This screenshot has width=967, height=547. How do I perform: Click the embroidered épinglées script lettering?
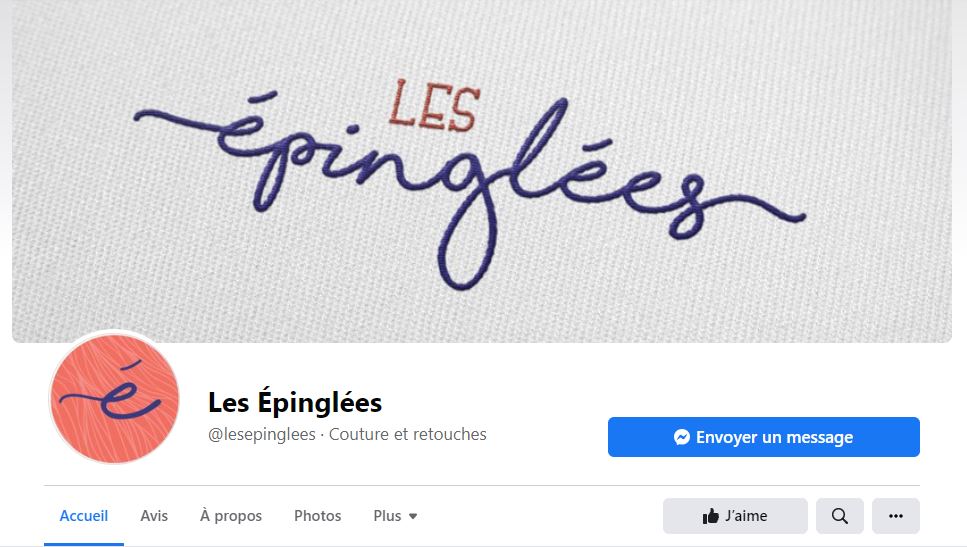pyautogui.click(x=469, y=191)
